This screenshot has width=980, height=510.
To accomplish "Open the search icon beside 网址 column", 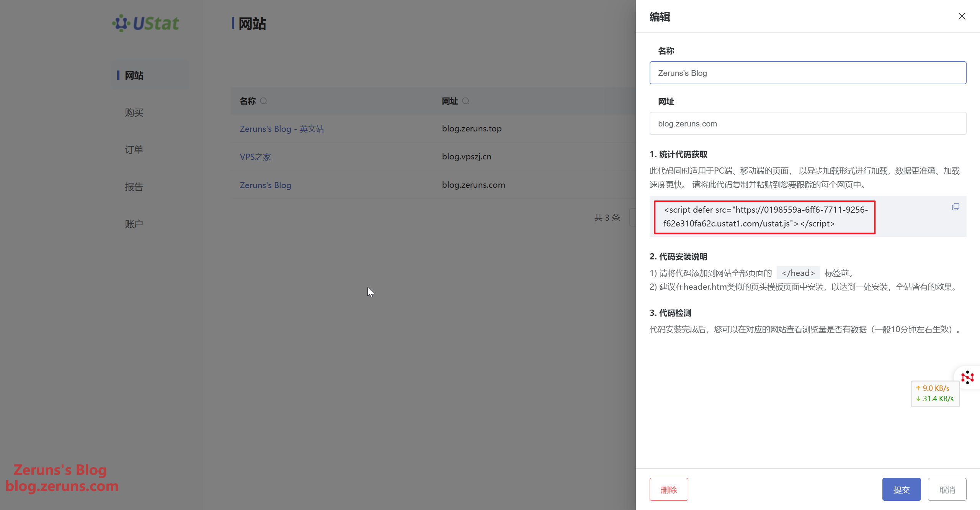I will (465, 101).
